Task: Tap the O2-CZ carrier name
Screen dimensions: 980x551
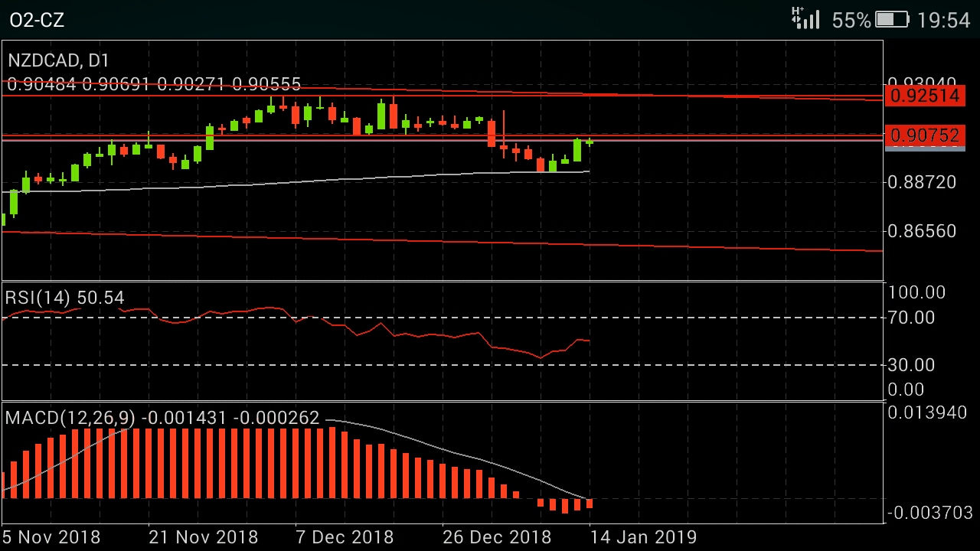Action: (37, 20)
